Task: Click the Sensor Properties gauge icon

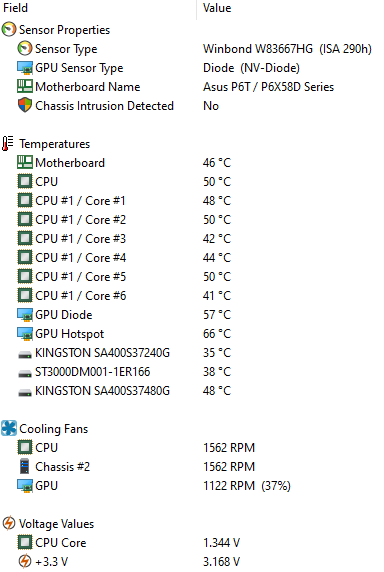Action: pos(9,30)
